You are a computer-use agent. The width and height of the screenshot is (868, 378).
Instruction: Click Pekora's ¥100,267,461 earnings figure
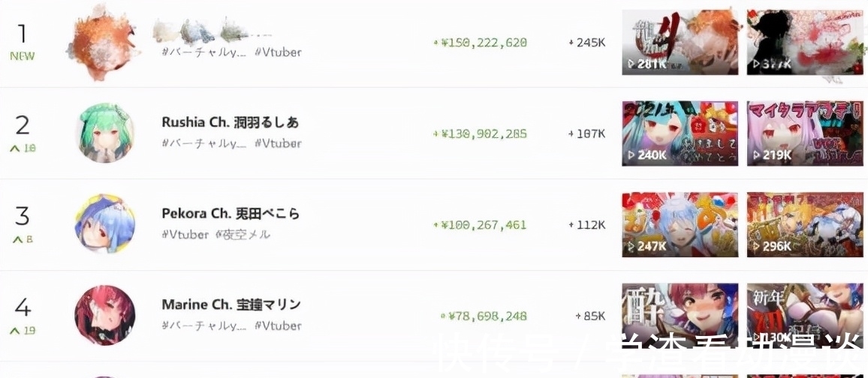[x=484, y=225]
